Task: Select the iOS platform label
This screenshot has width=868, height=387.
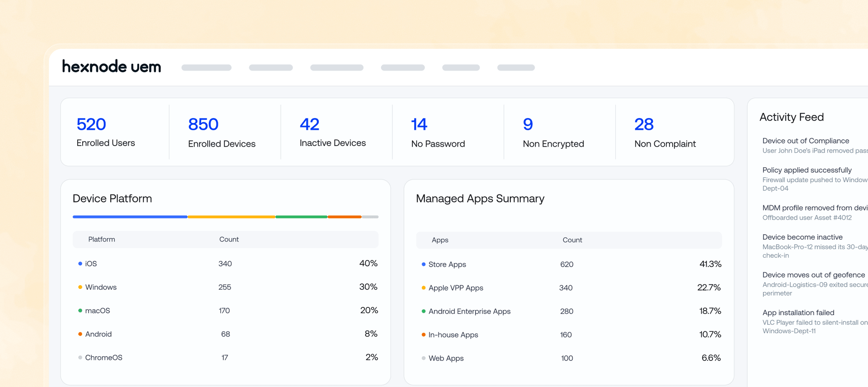Action: coord(91,264)
